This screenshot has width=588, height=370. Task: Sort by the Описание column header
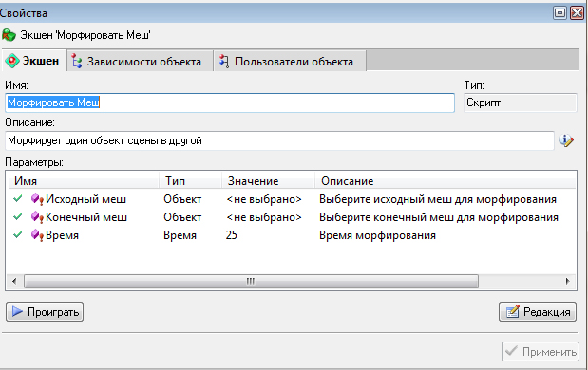[446, 181]
